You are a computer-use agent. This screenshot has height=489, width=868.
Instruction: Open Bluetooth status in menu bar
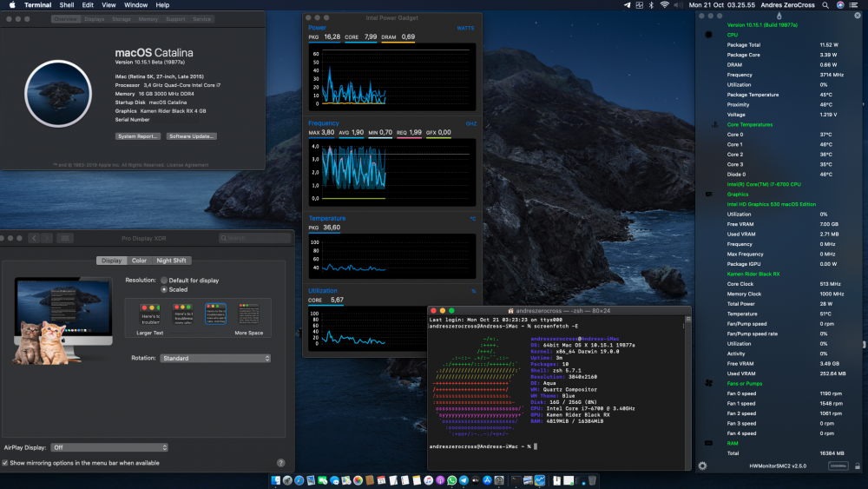(652, 5)
